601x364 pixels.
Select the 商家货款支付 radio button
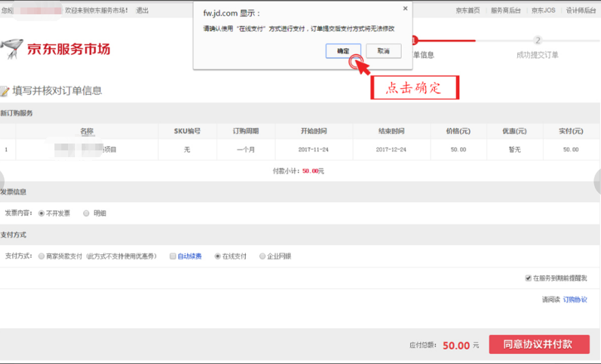pos(42,257)
